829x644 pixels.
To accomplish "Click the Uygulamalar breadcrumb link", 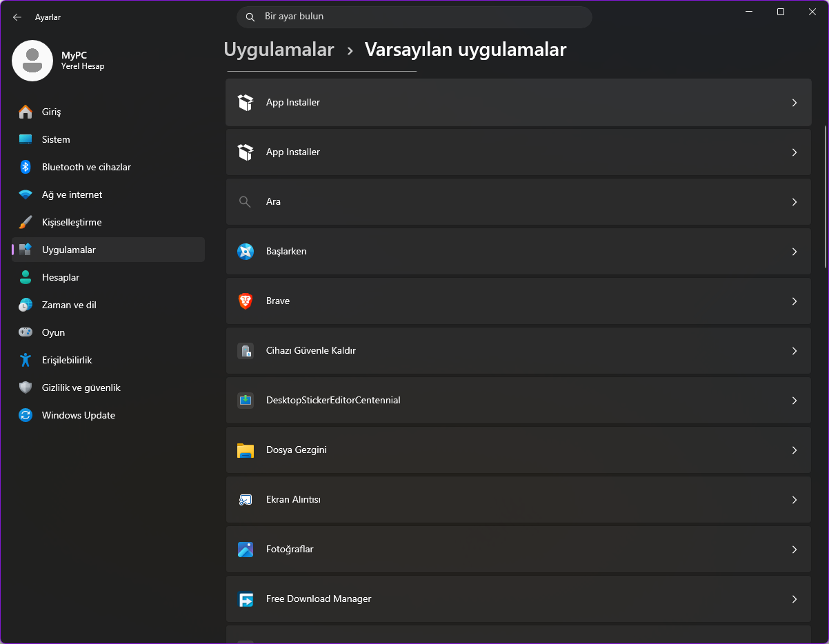I will point(279,50).
